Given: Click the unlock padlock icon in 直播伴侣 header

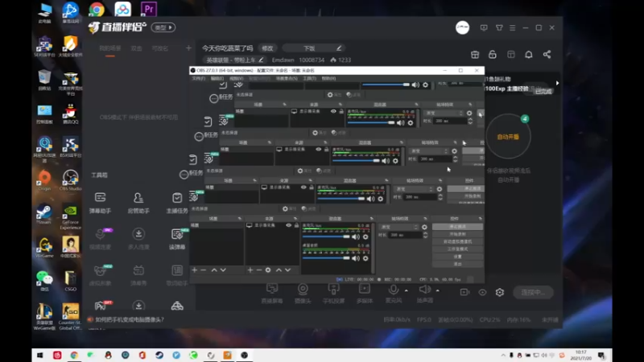Looking at the screenshot, I should [x=493, y=55].
